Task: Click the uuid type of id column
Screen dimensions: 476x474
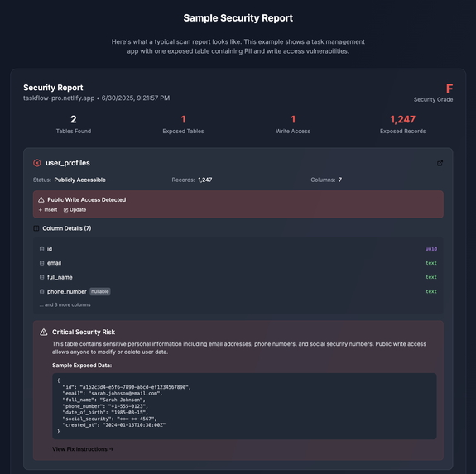Action: pos(431,249)
